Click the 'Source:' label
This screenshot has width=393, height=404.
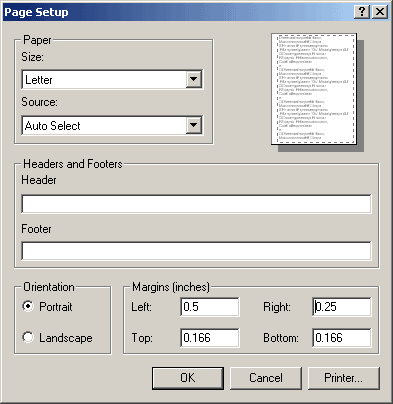[39, 102]
